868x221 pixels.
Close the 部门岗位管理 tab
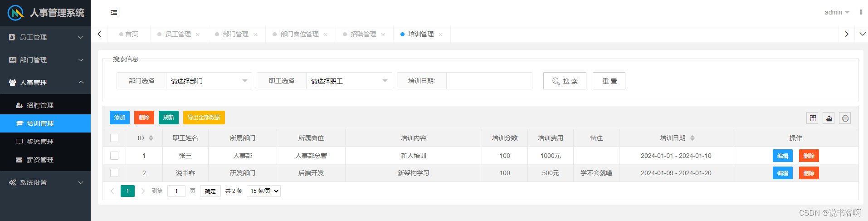coord(326,34)
